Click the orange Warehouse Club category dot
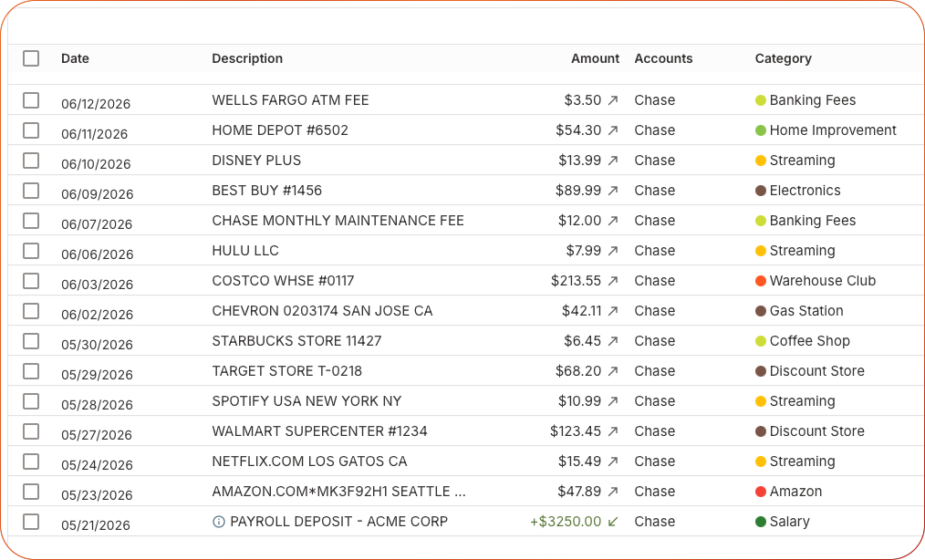Image resolution: width=925 pixels, height=560 pixels. point(761,281)
